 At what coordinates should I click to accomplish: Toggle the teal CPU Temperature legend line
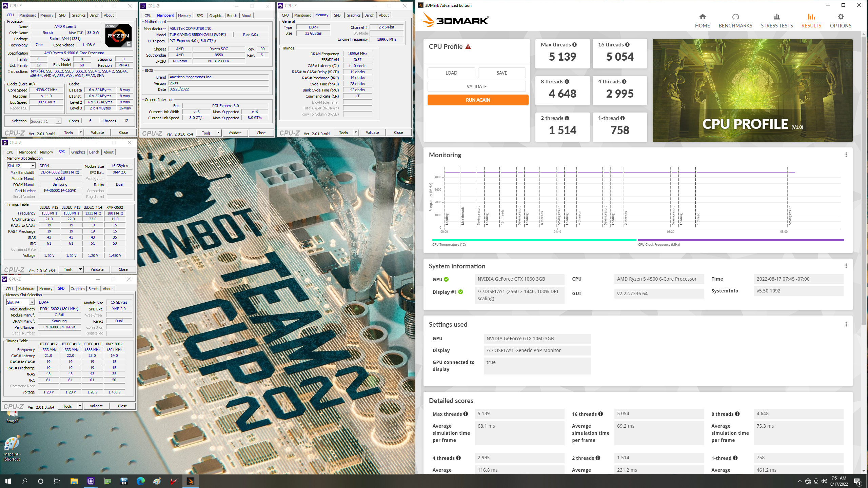pos(534,240)
